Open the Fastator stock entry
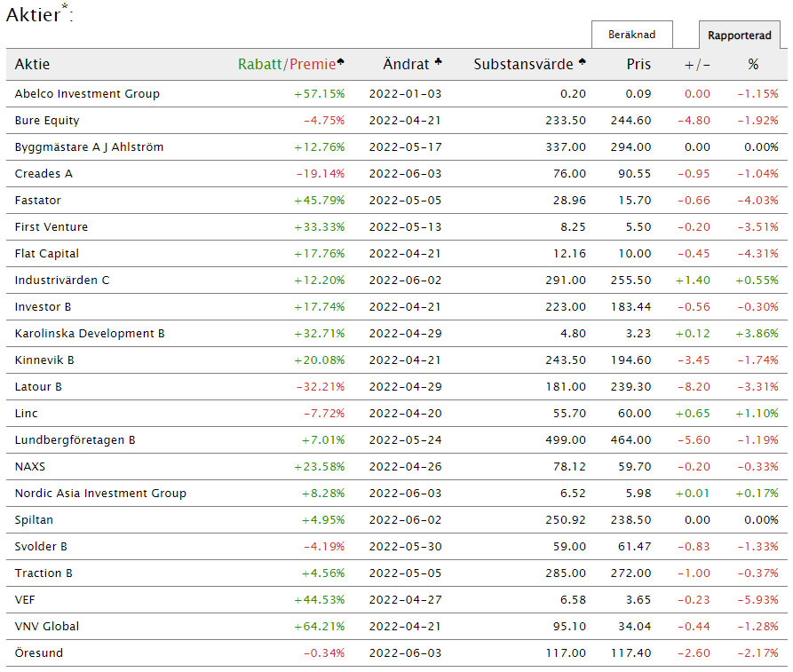 37,201
